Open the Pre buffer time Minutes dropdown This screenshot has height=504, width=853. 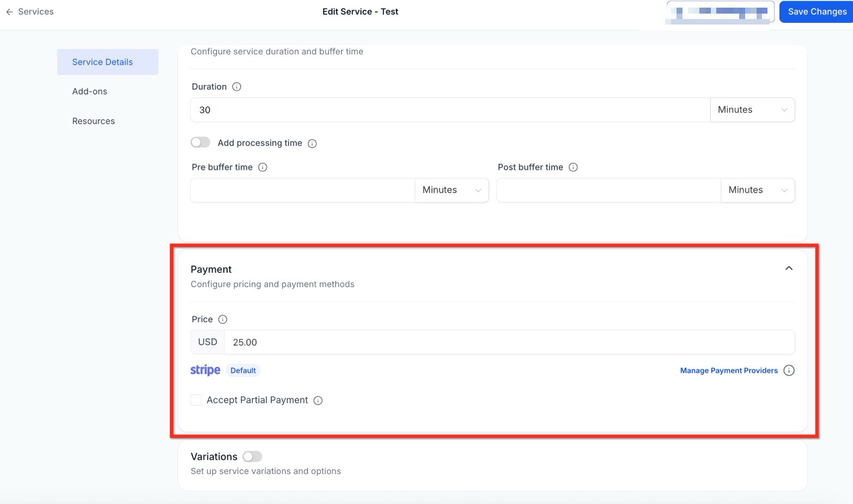click(452, 190)
